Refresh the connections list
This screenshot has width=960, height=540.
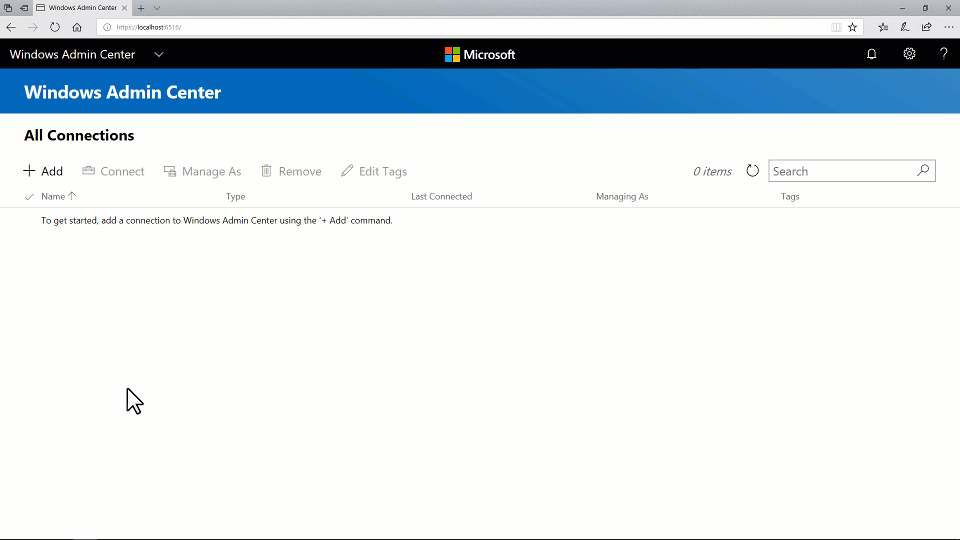coord(753,171)
